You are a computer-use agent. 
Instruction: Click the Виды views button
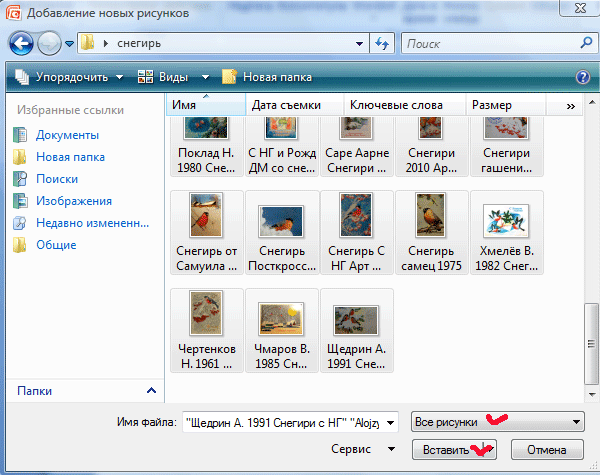[x=163, y=77]
